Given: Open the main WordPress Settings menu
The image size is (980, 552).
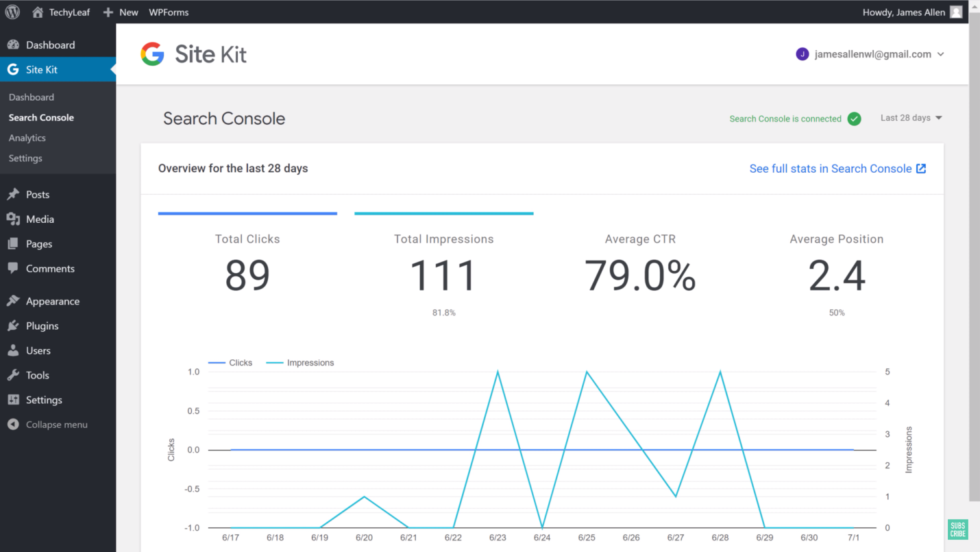Looking at the screenshot, I should point(58,400).
